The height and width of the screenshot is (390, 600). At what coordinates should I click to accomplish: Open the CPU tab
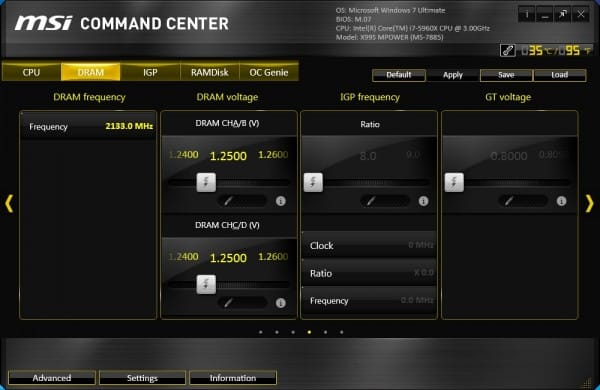click(31, 72)
